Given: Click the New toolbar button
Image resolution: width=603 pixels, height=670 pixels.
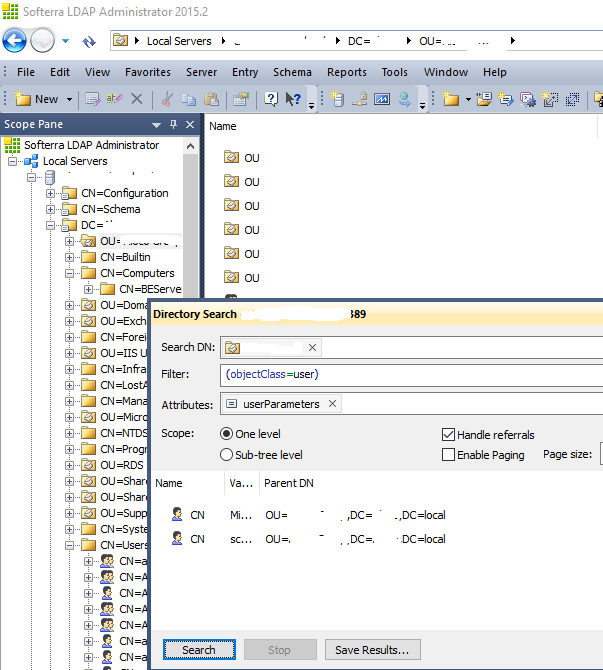Looking at the screenshot, I should (x=37, y=99).
